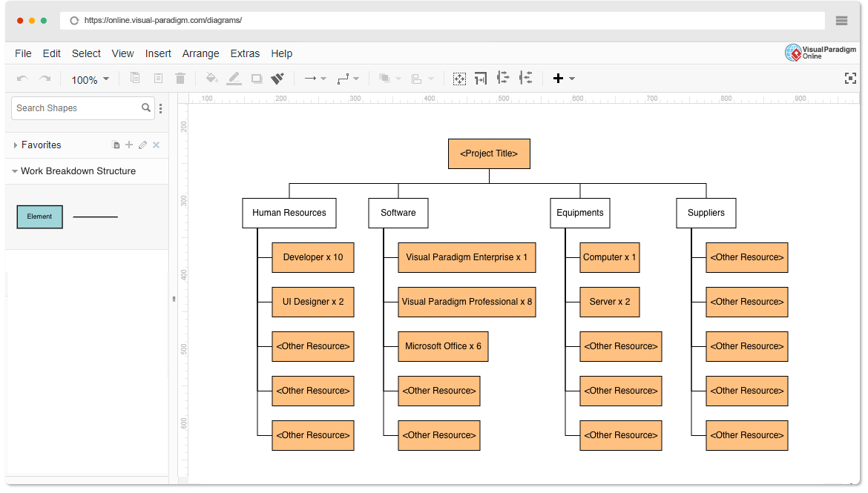This screenshot has height=493, width=868.
Task: Collapse the Work Breakdown Structure section
Action: [15, 171]
